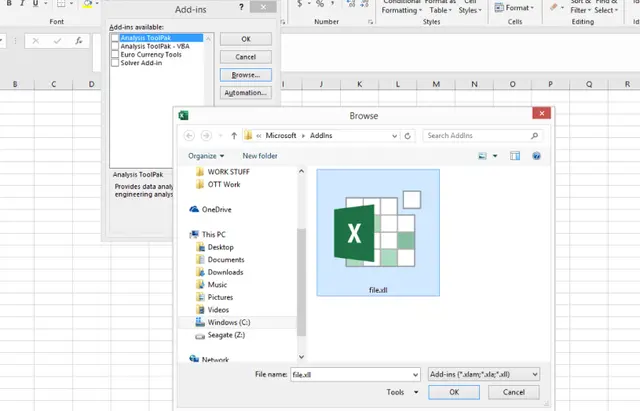
Task: Open the Music folder
Action: pyautogui.click(x=211, y=285)
